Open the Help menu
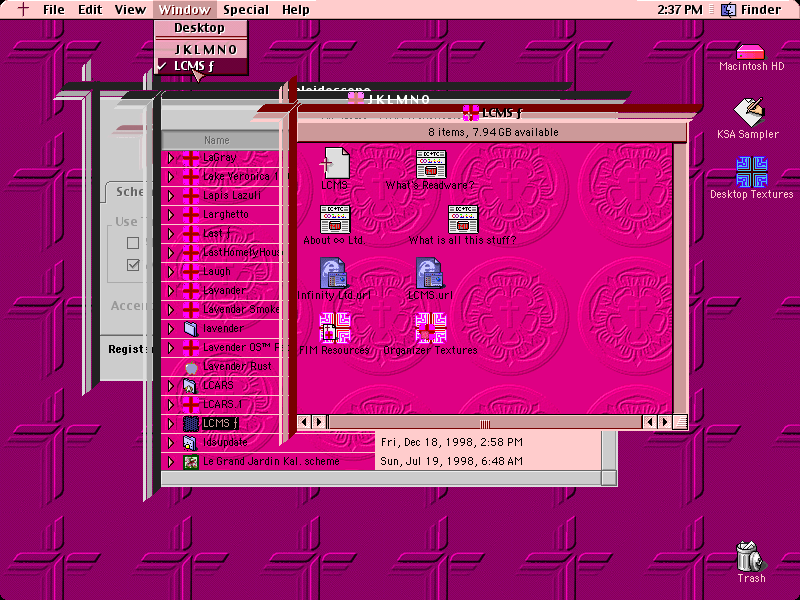This screenshot has width=800, height=600. [x=296, y=9]
